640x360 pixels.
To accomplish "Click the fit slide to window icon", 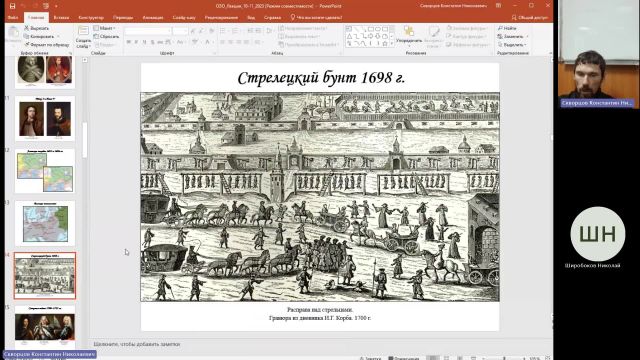I will coord(548,358).
